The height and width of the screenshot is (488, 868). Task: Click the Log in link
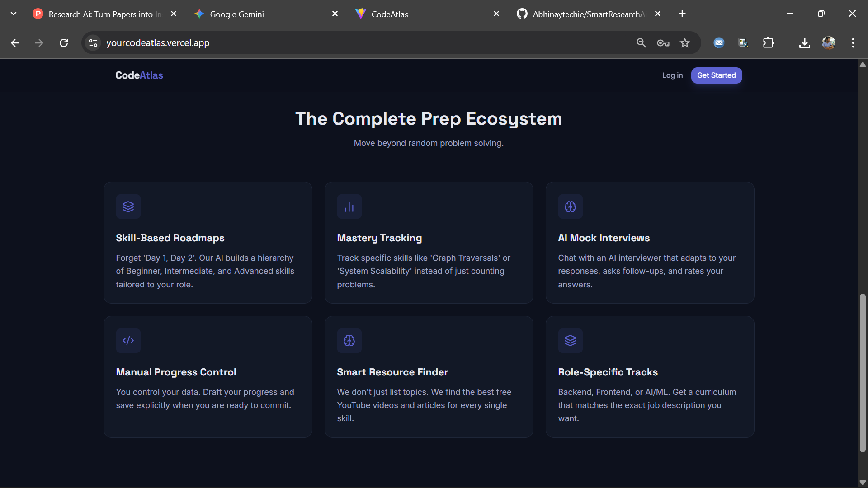tap(672, 75)
